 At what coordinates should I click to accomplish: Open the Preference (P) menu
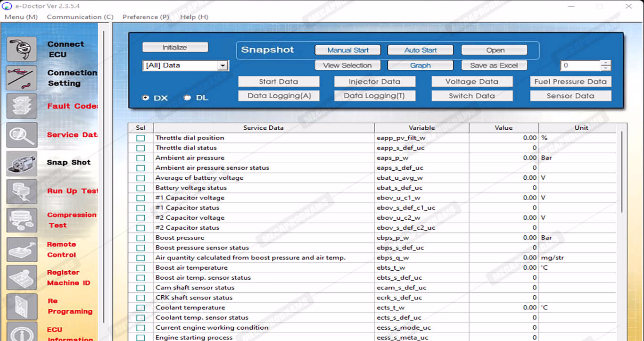point(146,17)
